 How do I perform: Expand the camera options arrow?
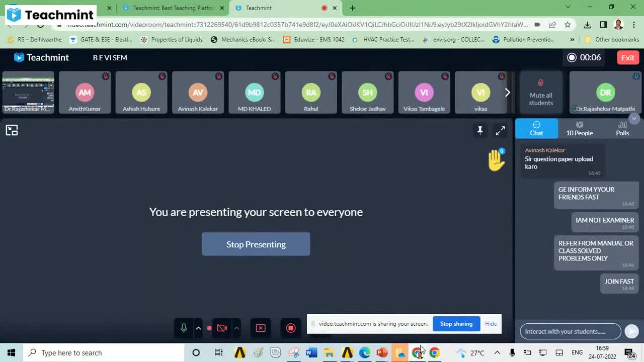(x=236, y=328)
